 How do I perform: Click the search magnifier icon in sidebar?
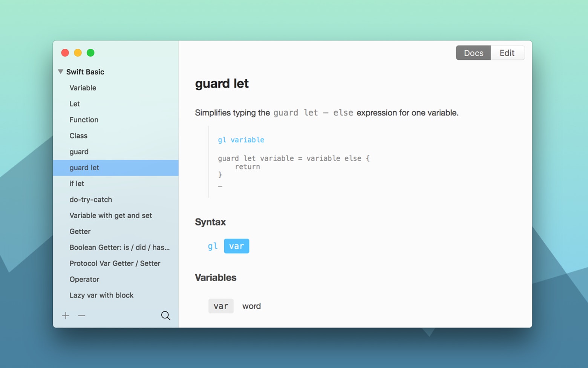pyautogui.click(x=166, y=316)
